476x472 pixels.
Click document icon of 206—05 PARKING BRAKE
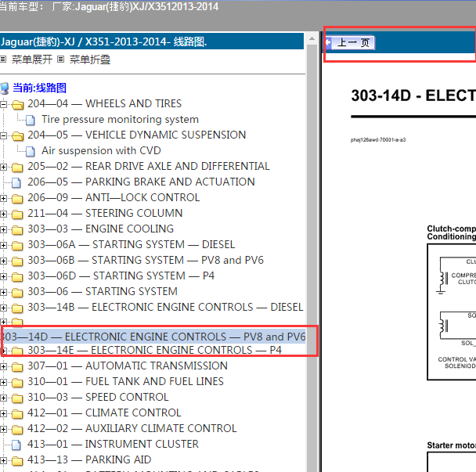point(16,182)
